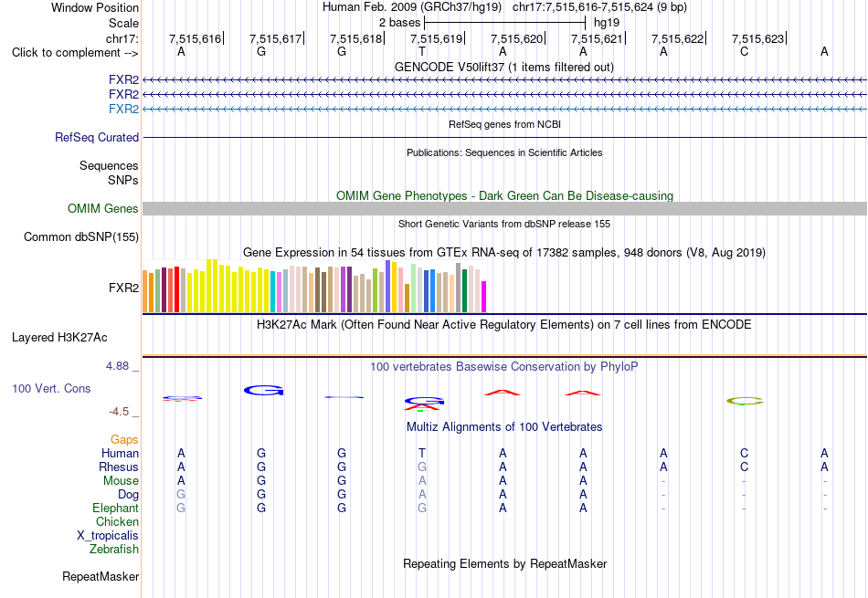Click 'Publications: Sequences in Scientific Articles' title
The image size is (868, 598).
pos(504,152)
